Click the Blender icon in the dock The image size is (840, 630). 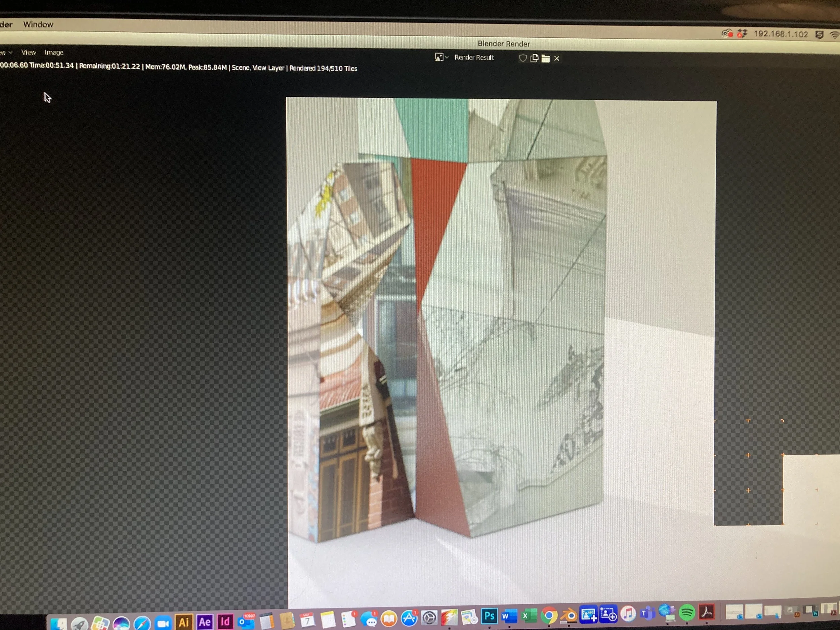569,615
